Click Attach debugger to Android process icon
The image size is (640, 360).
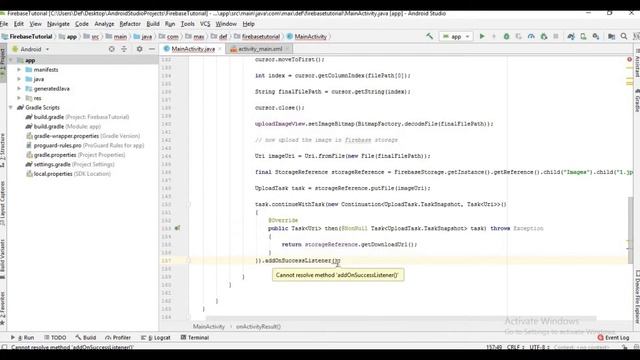click(544, 36)
